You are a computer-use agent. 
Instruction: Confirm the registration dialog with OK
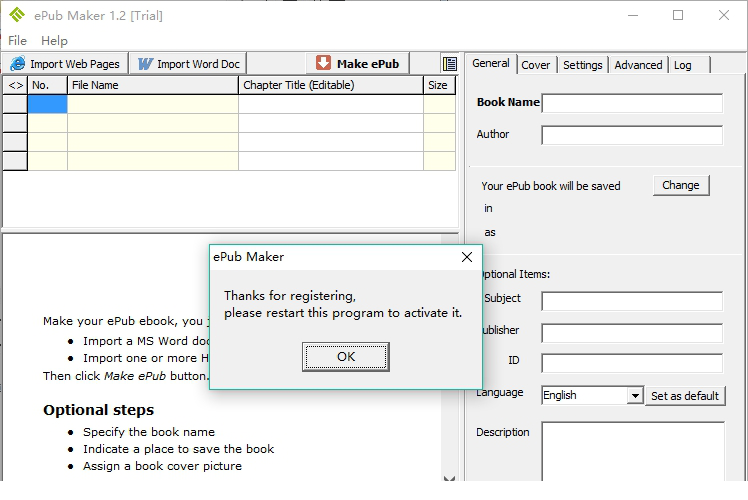pos(346,356)
